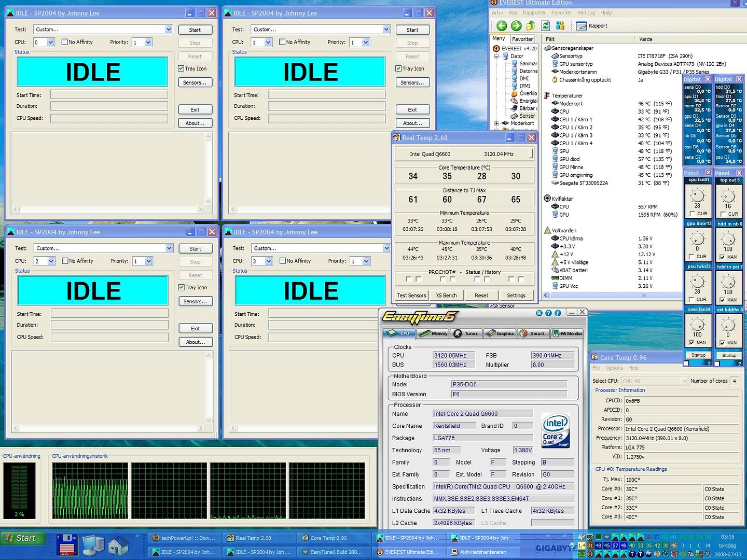Uncheck the MAN box under case fan34

(x=691, y=342)
